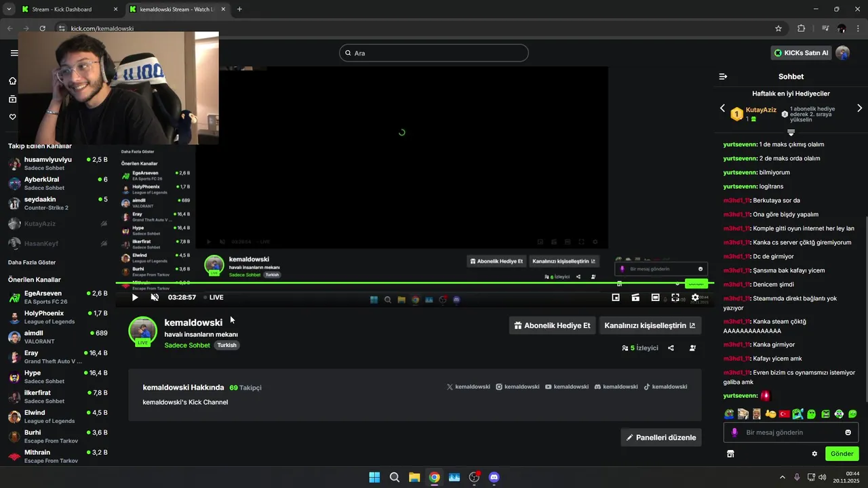This screenshot has height=488, width=868.
Task: Click person icon next to share icon
Action: pyautogui.click(x=692, y=348)
